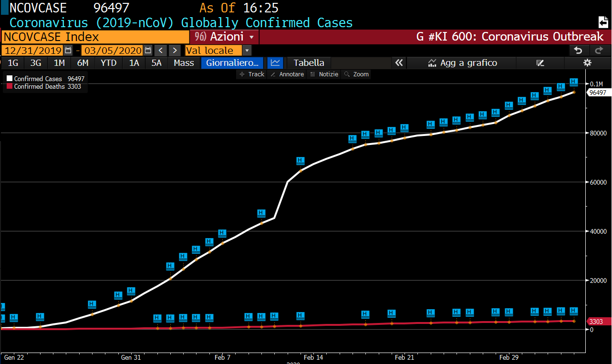Image resolution: width=612 pixels, height=364 pixels.
Task: Open calendar picker for end date 03/05/2020
Action: 148,51
